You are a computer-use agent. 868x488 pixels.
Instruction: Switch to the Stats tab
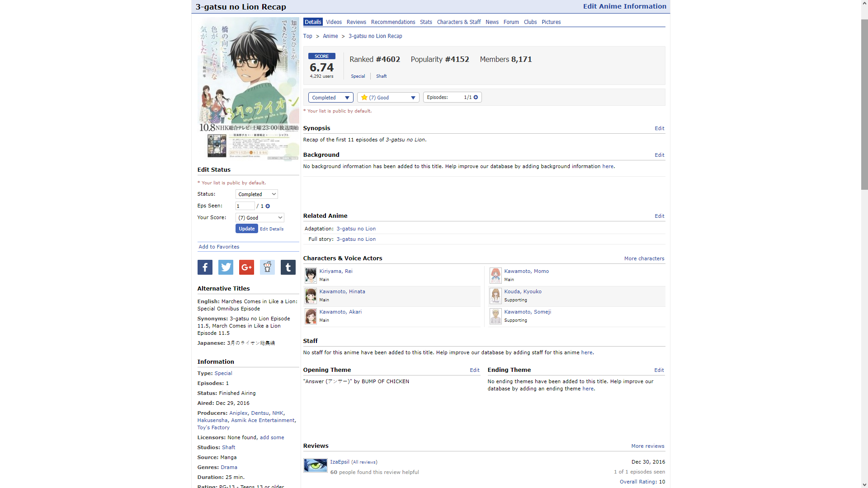(x=426, y=22)
